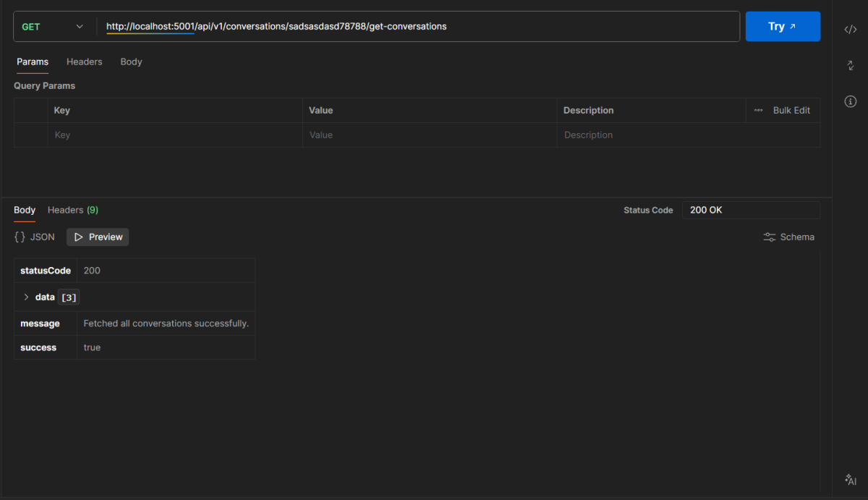Select the Preview response view

point(98,237)
